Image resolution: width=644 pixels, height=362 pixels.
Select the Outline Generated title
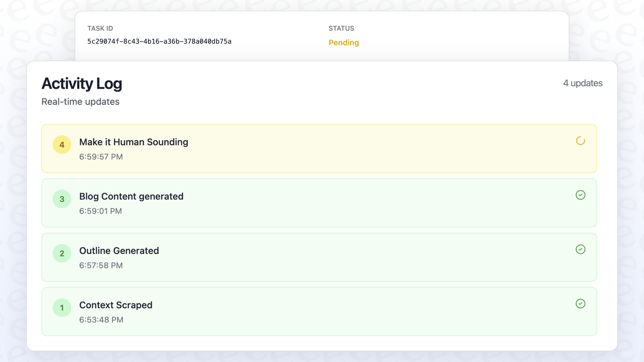point(119,251)
